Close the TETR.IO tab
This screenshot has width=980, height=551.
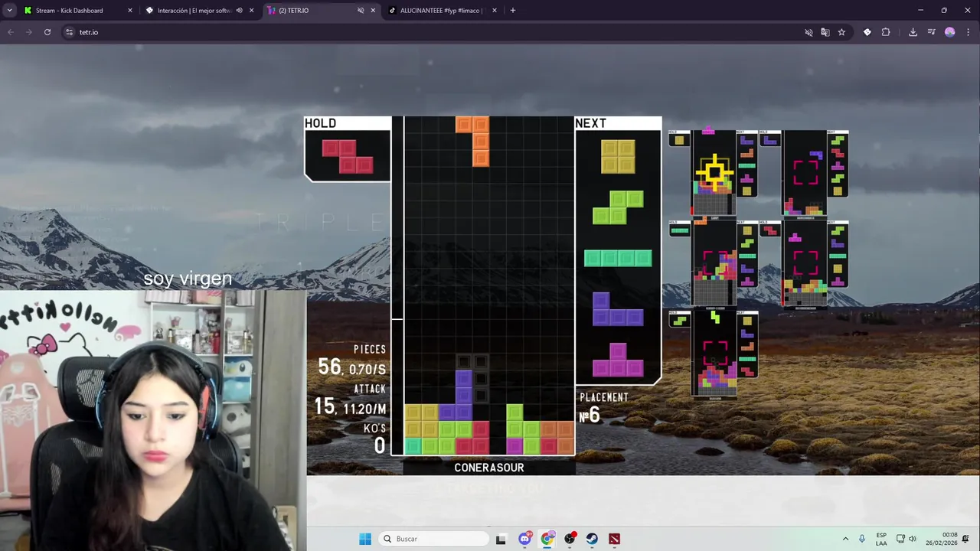pyautogui.click(x=373, y=11)
